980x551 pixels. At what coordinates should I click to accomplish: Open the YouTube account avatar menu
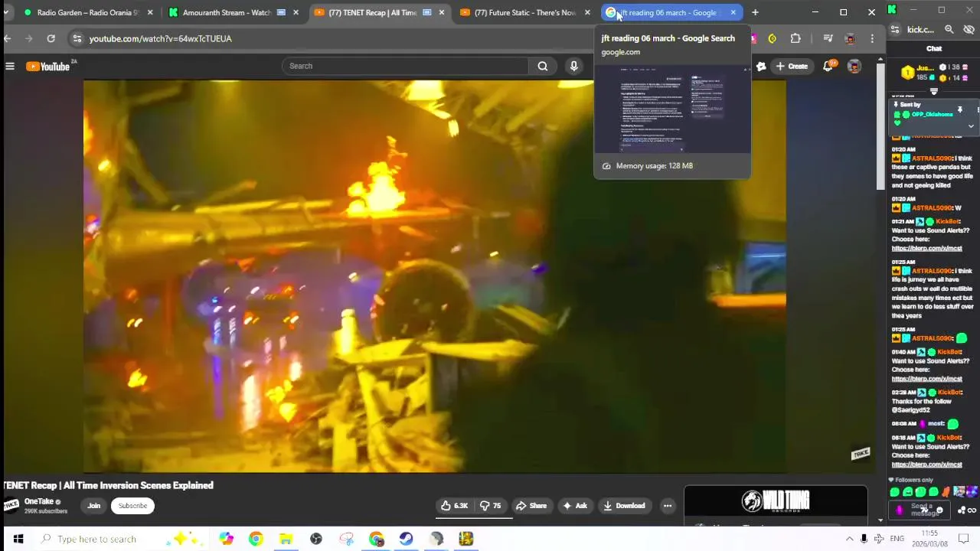pos(854,67)
